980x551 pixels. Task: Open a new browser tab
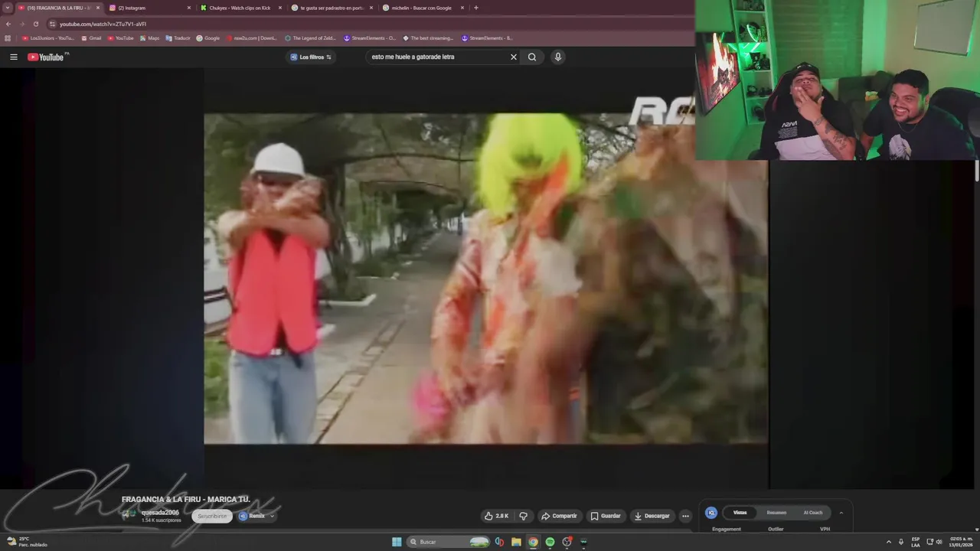476,8
